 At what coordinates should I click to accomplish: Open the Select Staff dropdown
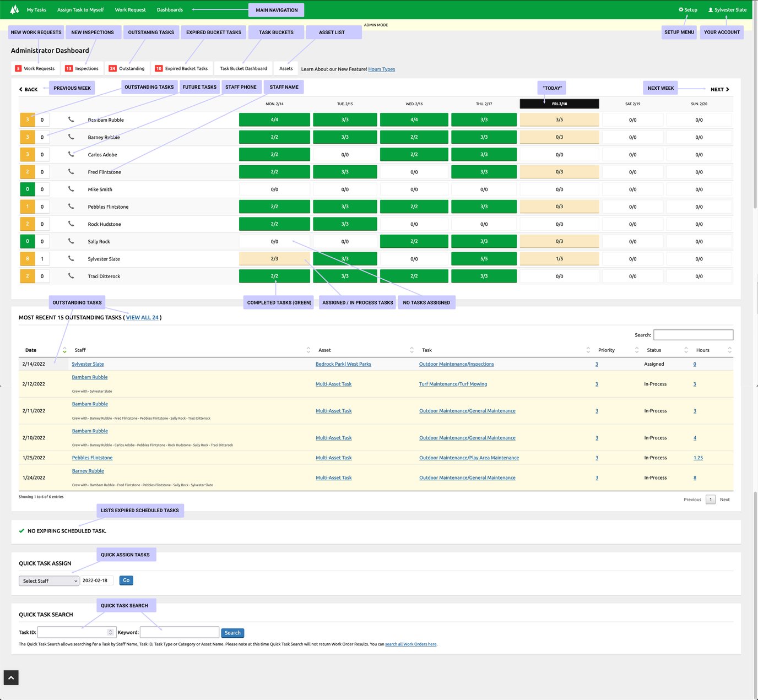(x=48, y=580)
